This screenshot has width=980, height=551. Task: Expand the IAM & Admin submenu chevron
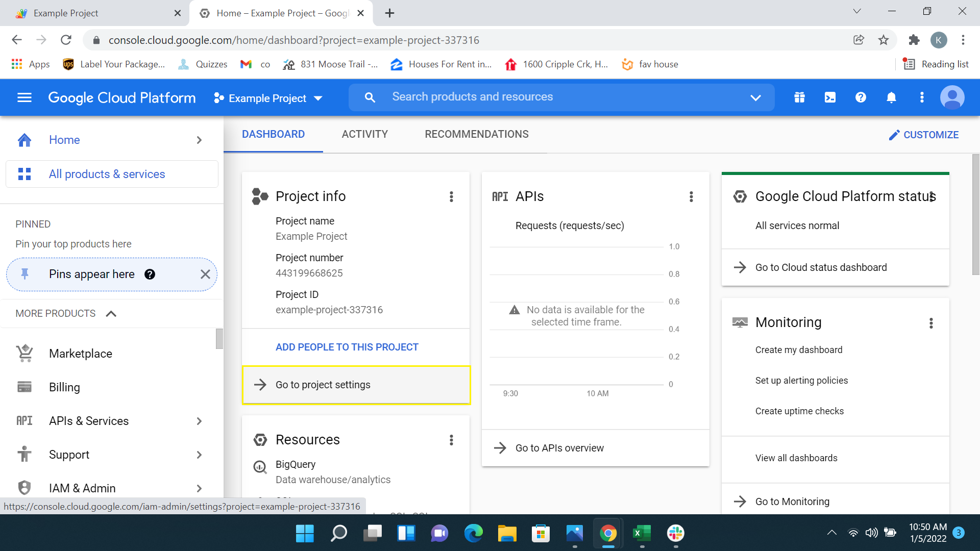pos(199,488)
